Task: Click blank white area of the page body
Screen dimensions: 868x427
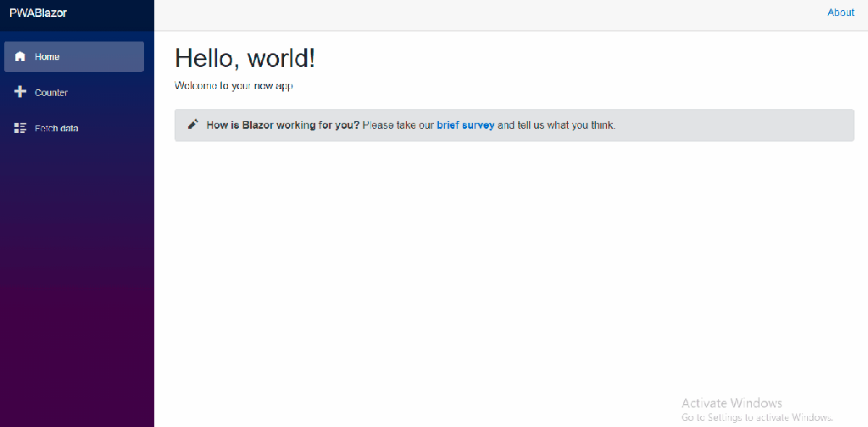Action: click(509, 271)
